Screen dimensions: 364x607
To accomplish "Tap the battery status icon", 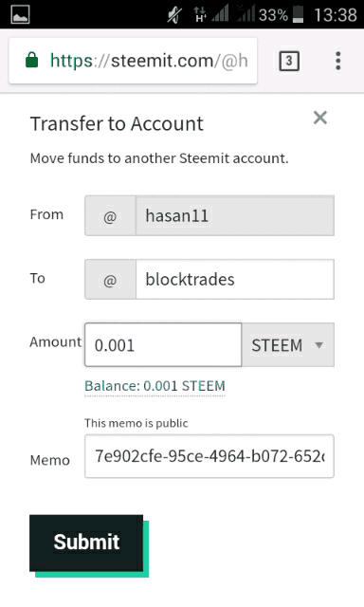I will [x=298, y=15].
